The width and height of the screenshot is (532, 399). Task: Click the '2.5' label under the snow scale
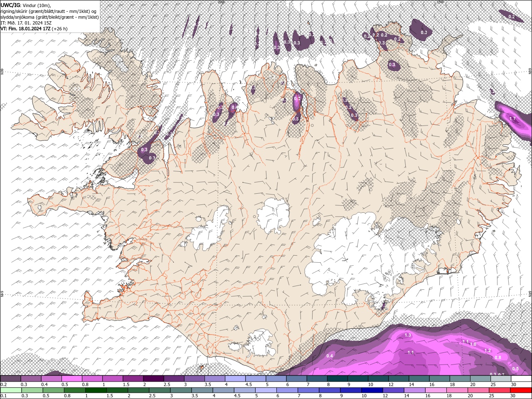point(167,384)
